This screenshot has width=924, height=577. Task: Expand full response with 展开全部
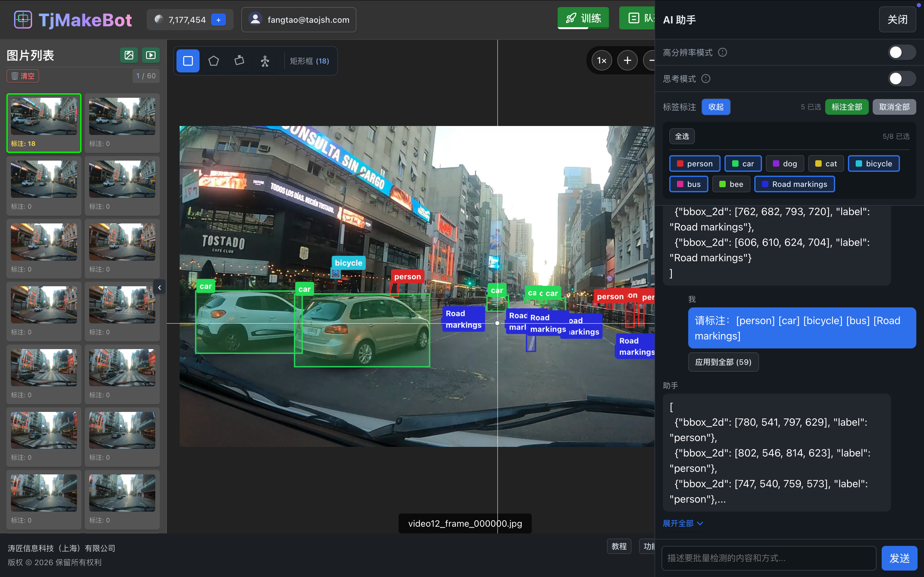pyautogui.click(x=683, y=523)
